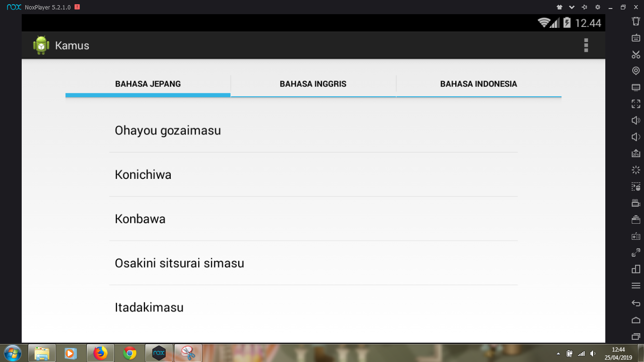The height and width of the screenshot is (362, 644).
Task: Switch to the Bahasa Indonesia tab
Action: click(479, 84)
